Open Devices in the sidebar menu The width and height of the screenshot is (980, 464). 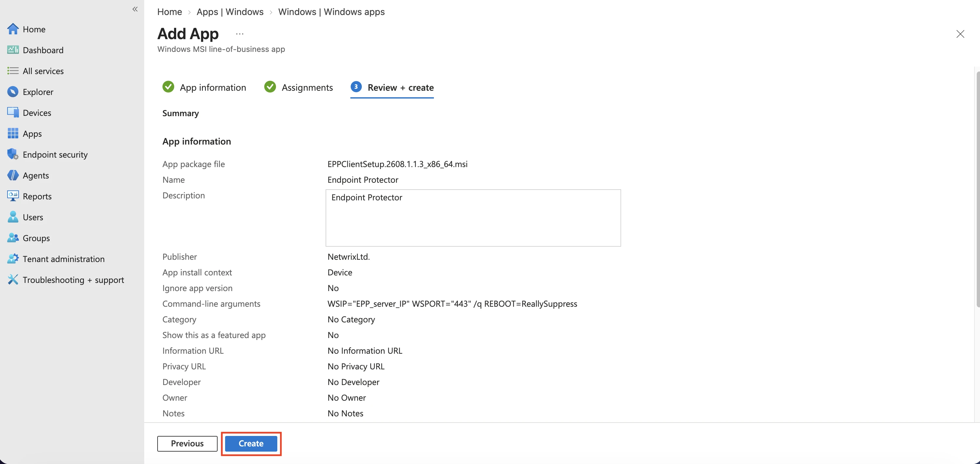[x=37, y=113]
